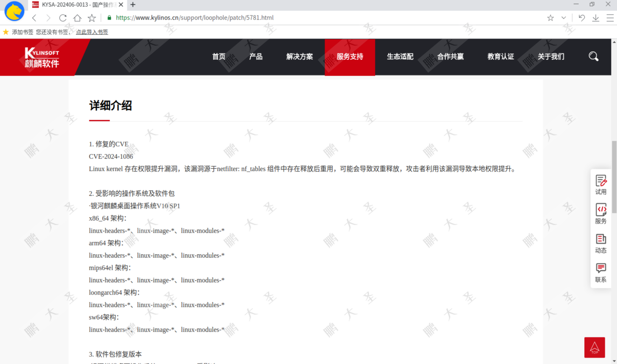Click the Kylinsoft 麒麟软件 logo
The width and height of the screenshot is (617, 364).
coord(42,57)
